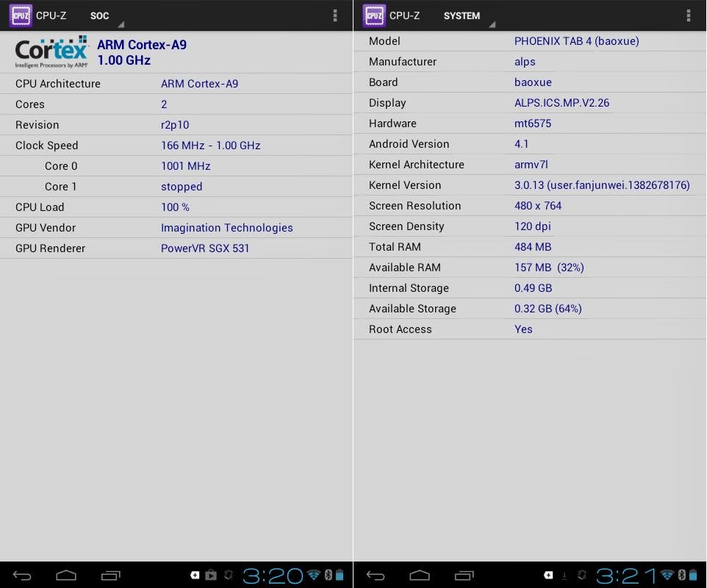Tap the ARM Cortex logo

tap(50, 51)
